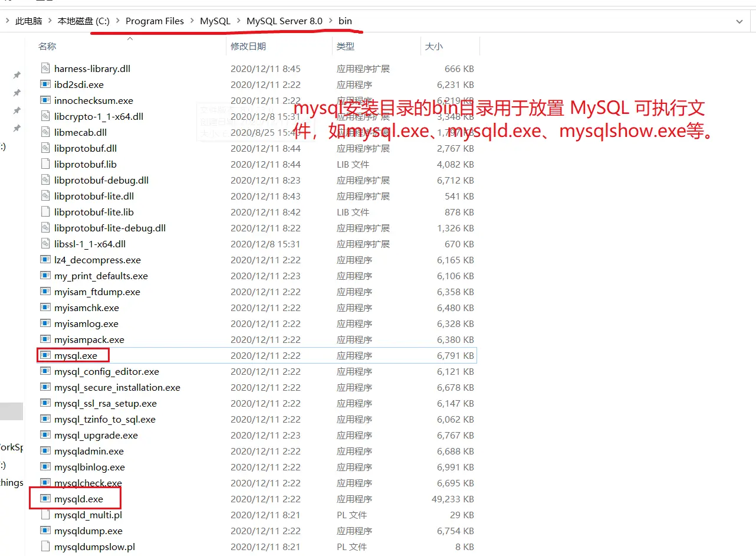Sort files by the 修改日期 column header
This screenshot has width=756, height=556.
[x=248, y=46]
